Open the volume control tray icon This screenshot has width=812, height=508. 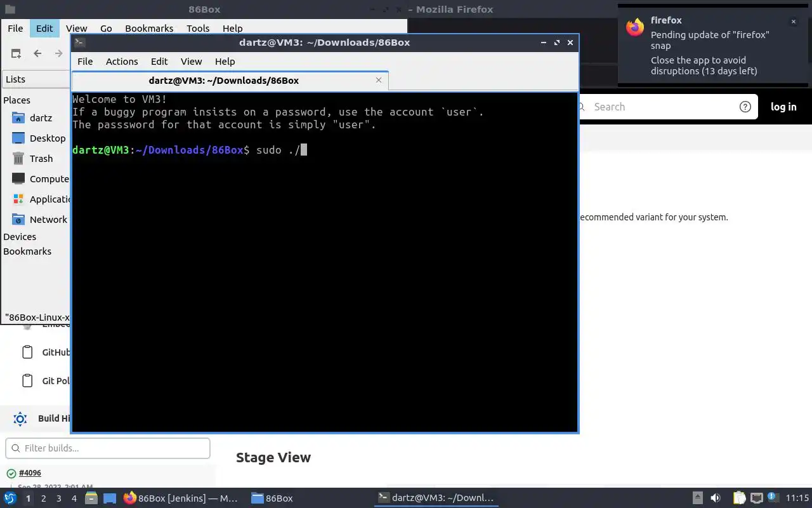coord(716,498)
